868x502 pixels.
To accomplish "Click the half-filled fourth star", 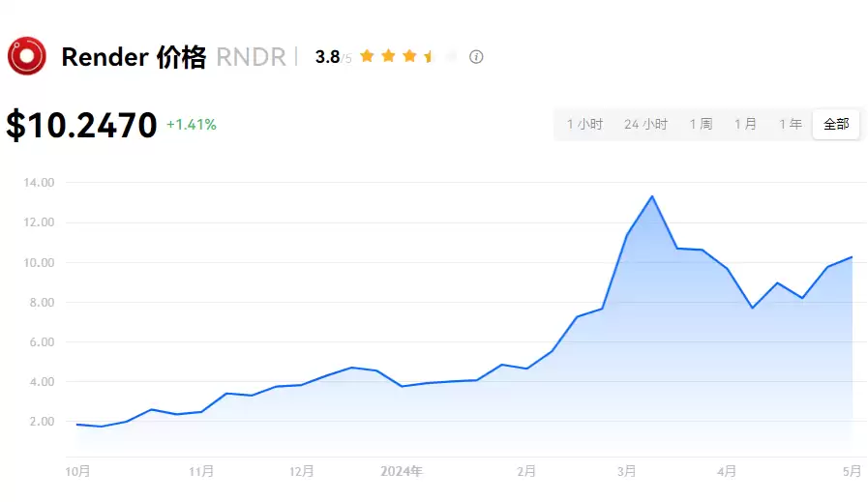I will coord(430,57).
